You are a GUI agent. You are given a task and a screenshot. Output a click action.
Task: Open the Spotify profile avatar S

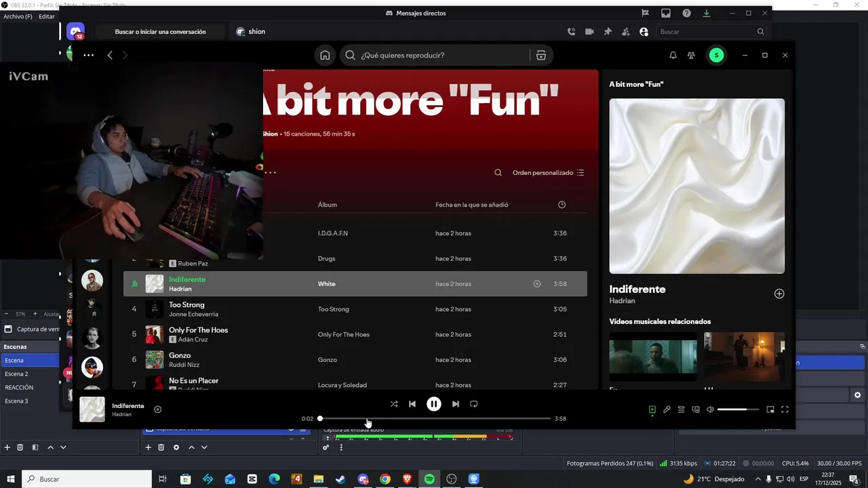coord(716,56)
